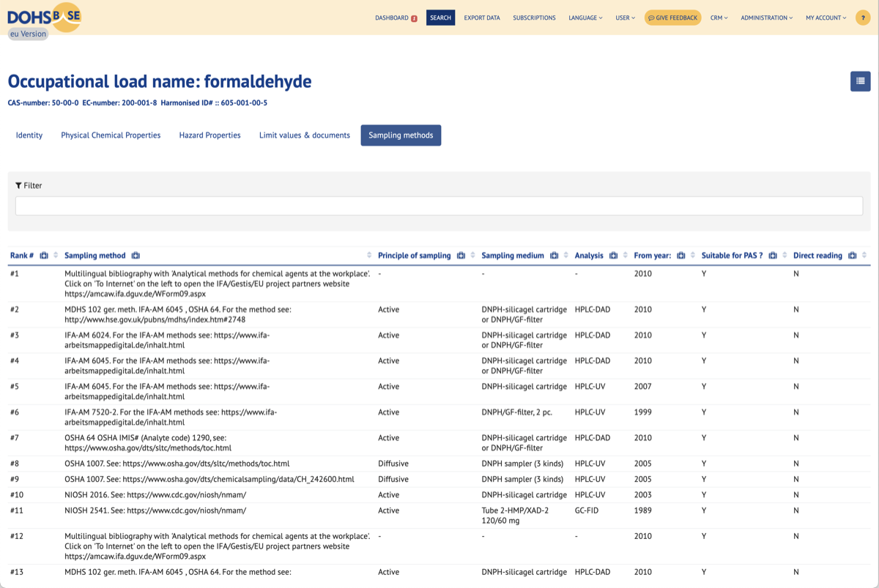Expand the CRM dropdown menu
Screen dimensions: 879x588
(x=719, y=18)
